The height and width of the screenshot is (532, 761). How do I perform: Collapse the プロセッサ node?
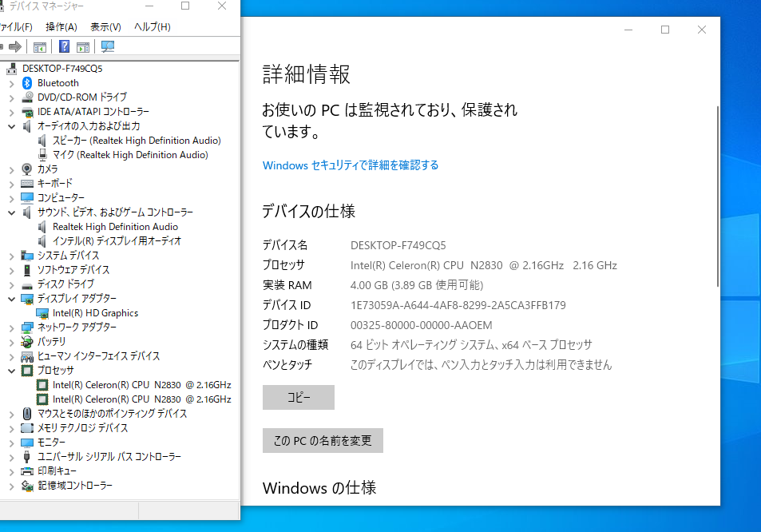point(12,371)
